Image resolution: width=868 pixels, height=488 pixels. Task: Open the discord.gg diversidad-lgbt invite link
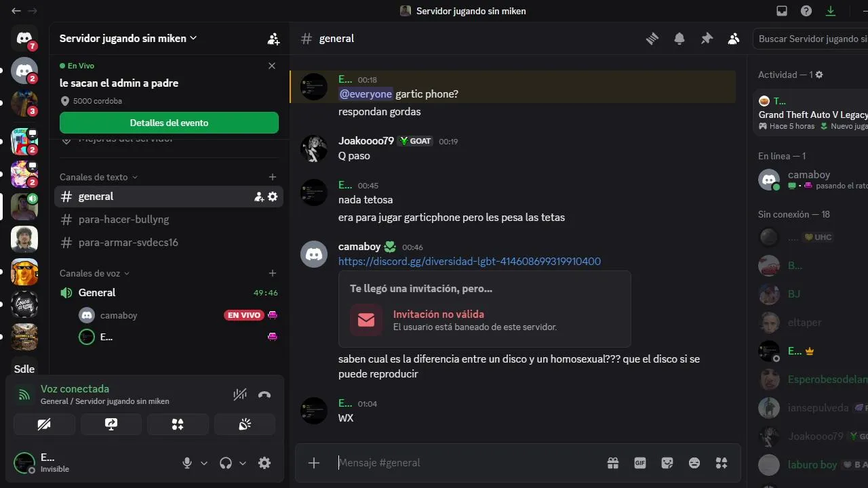tap(469, 262)
